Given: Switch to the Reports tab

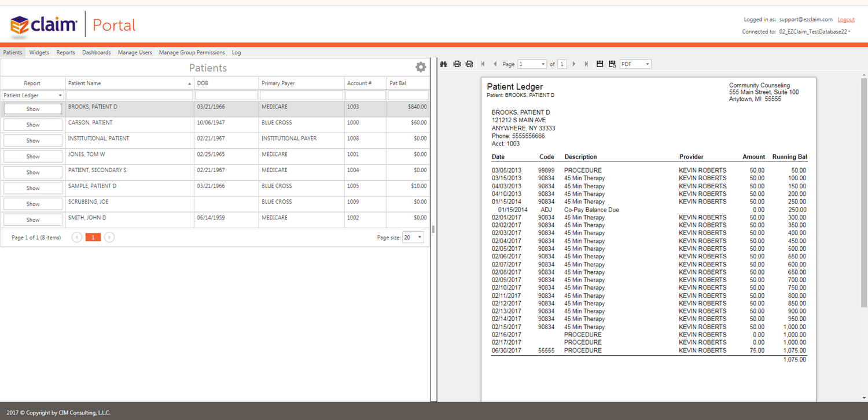Looking at the screenshot, I should [x=65, y=53].
